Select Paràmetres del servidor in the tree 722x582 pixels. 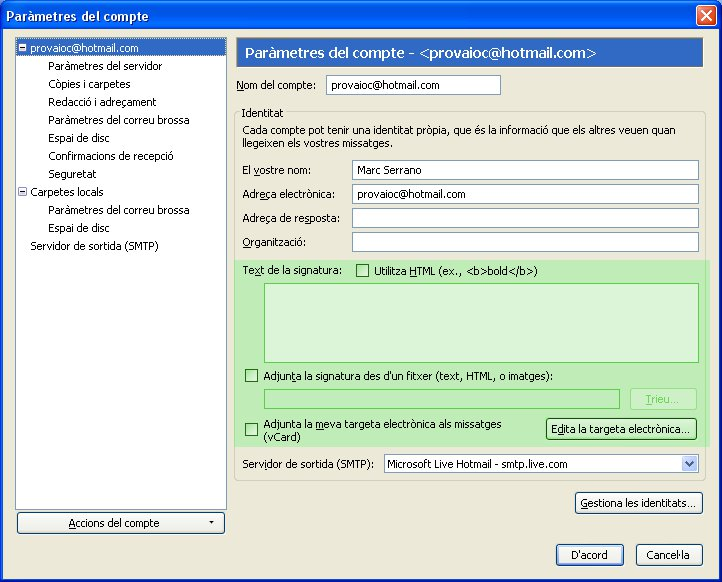[x=105, y=66]
